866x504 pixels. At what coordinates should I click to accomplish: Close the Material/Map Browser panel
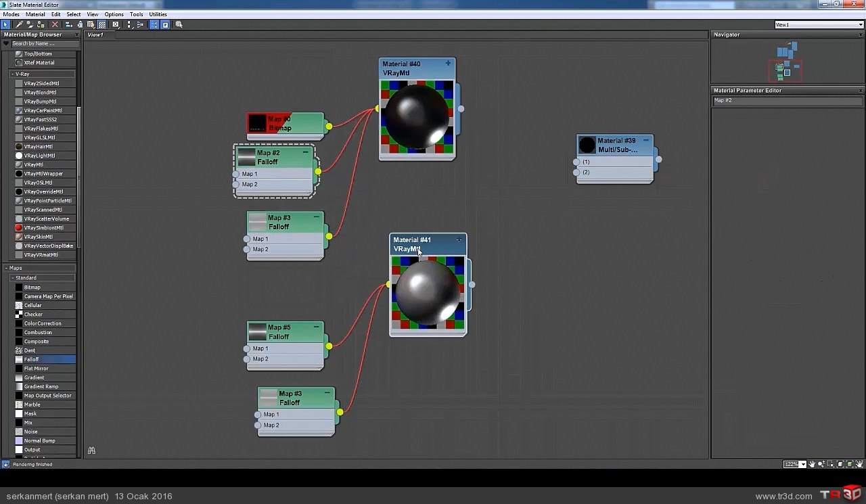tap(76, 35)
